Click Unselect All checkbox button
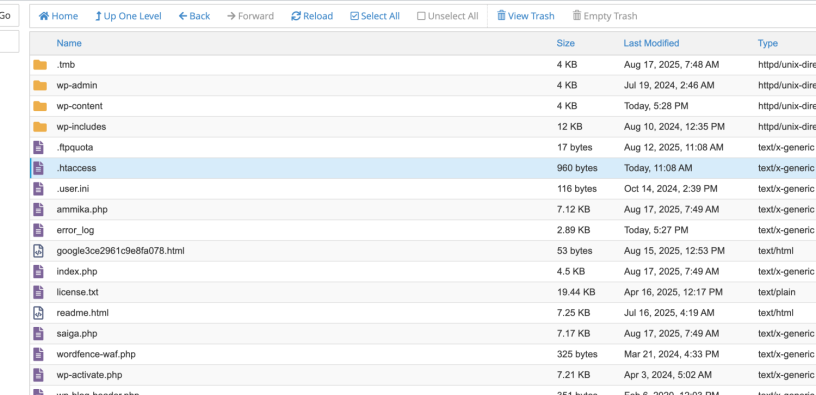 [x=448, y=16]
